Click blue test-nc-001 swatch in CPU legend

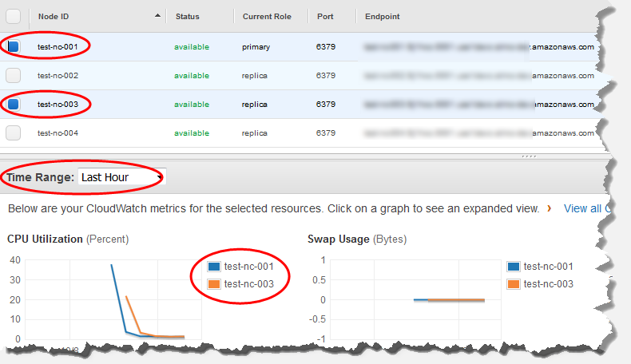click(x=214, y=267)
